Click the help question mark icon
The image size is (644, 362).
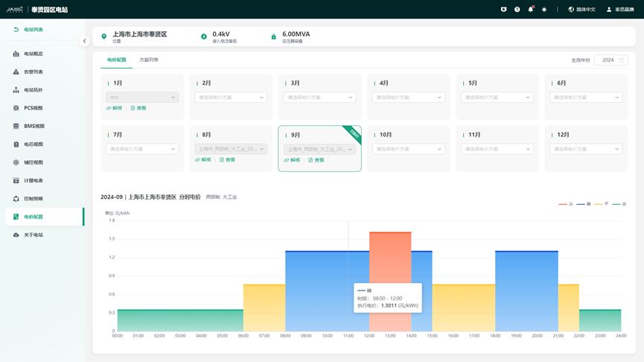coord(517,10)
